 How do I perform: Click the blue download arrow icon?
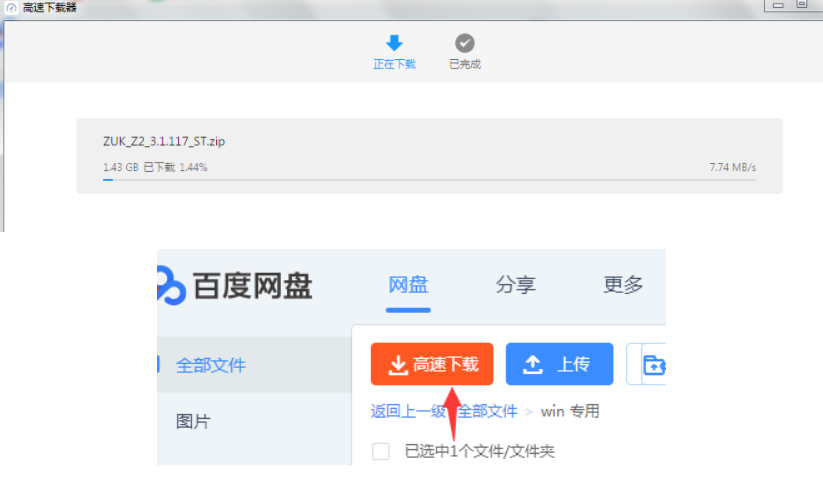click(394, 43)
